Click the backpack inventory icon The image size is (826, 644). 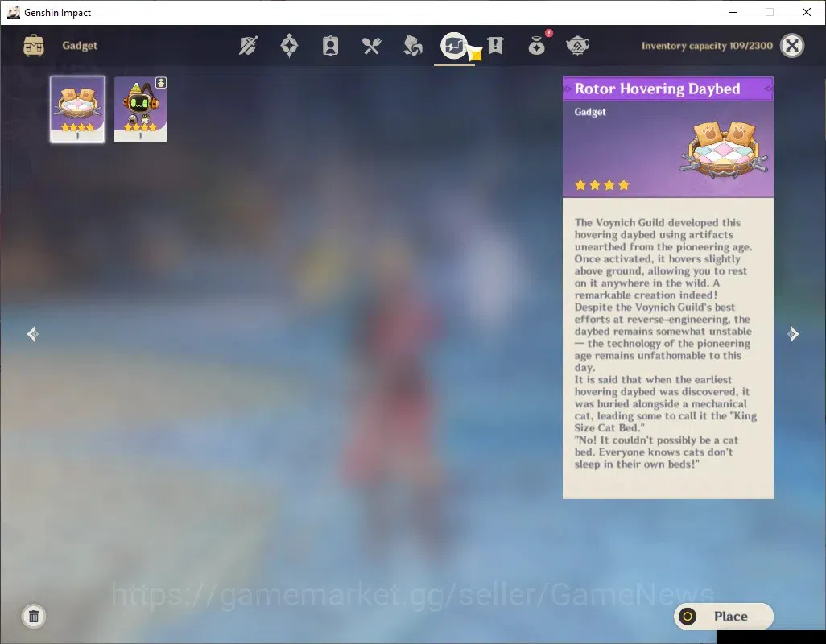[34, 46]
